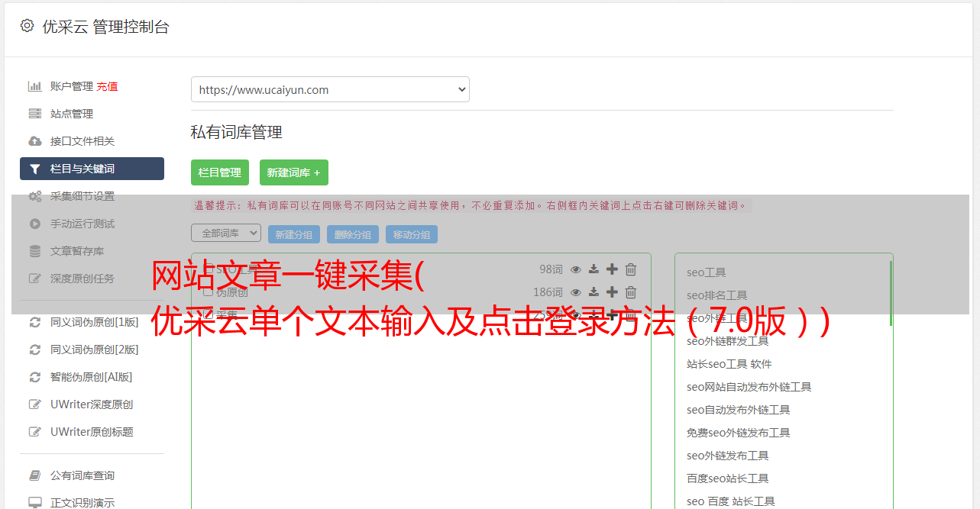
Task: Select keyword seo 百度 站长工具
Action: [730, 501]
